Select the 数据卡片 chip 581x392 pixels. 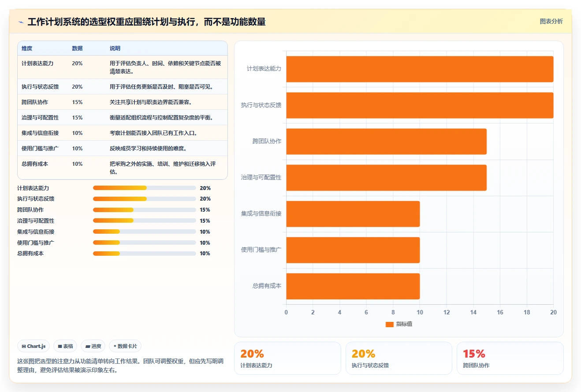125,346
